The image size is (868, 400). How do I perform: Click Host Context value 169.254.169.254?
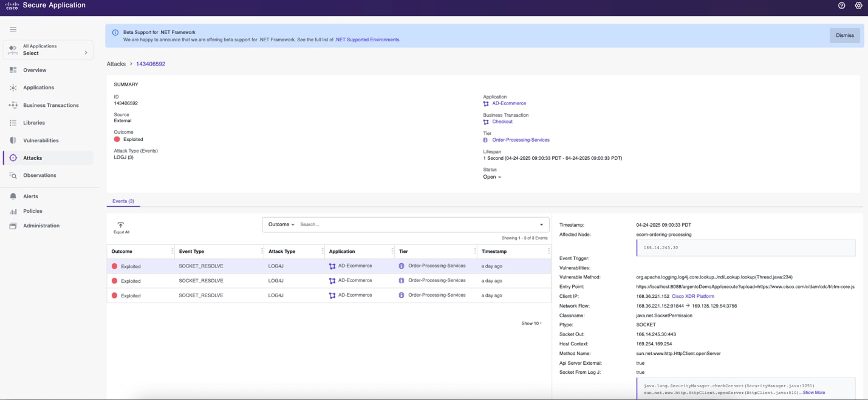654,344
